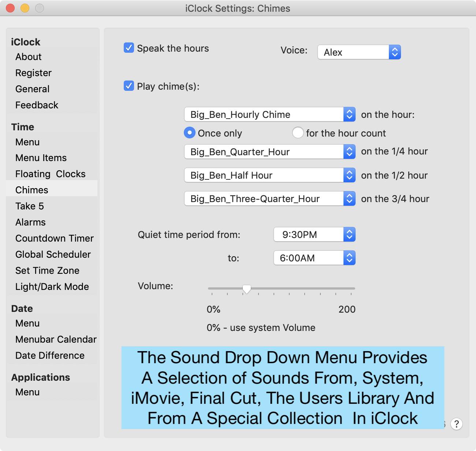Select Menu under the Date section

pos(27,323)
